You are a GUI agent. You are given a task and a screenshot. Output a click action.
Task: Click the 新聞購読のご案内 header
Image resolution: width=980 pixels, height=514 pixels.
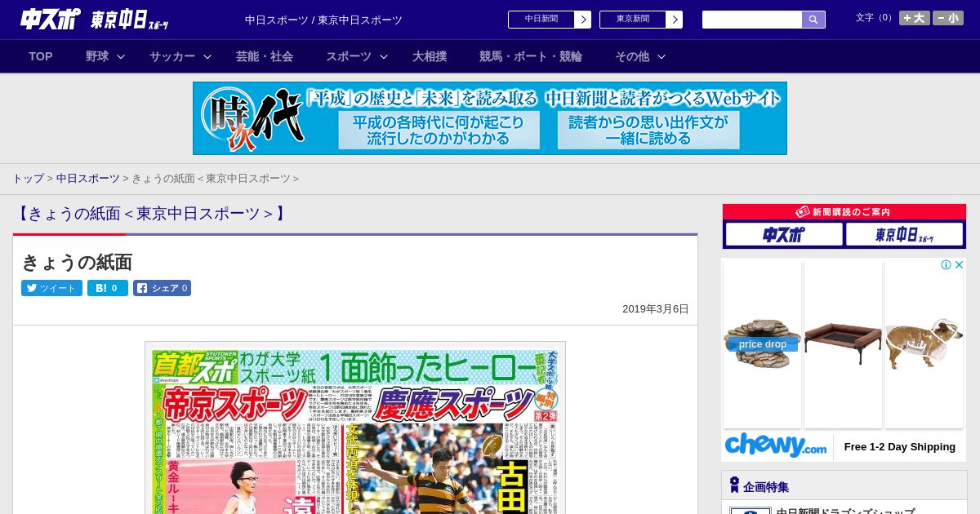point(844,212)
